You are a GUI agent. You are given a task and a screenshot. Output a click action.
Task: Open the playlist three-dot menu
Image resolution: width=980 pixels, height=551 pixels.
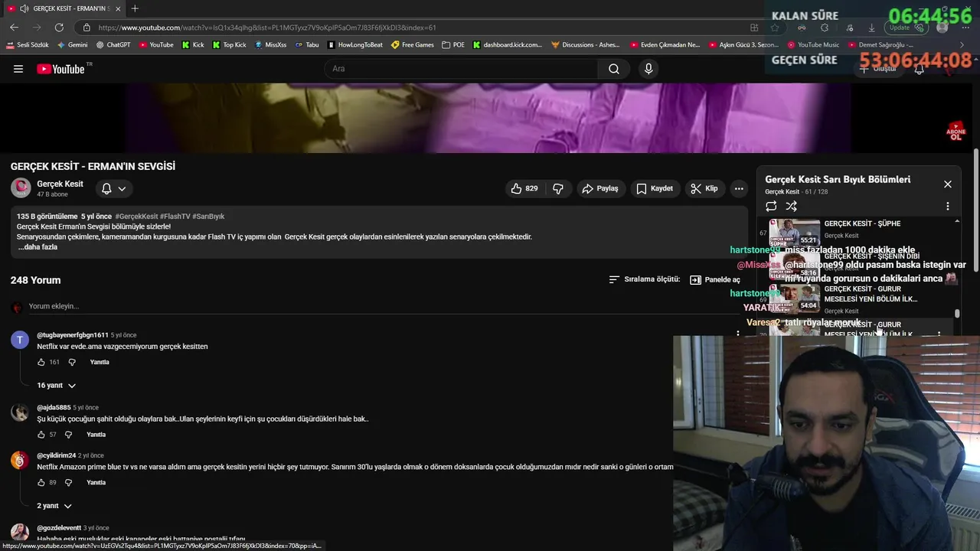pos(948,206)
